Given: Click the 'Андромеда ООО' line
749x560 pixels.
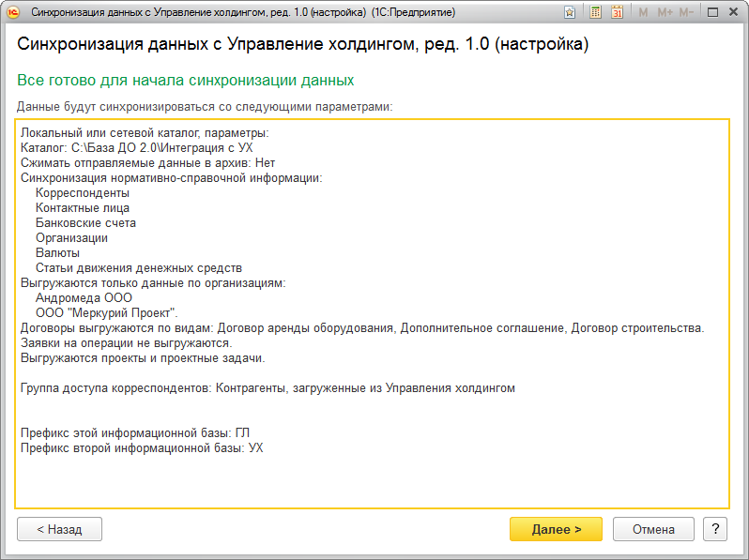Looking at the screenshot, I should [x=84, y=298].
